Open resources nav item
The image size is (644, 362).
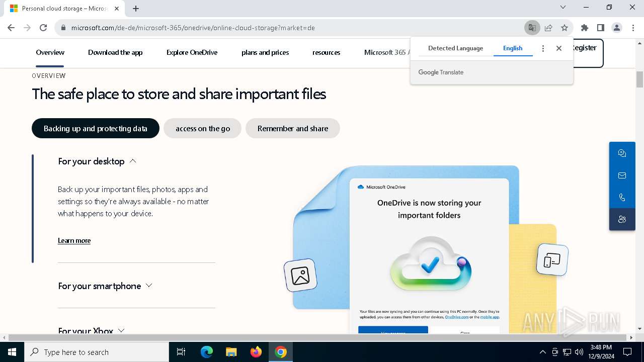click(326, 52)
